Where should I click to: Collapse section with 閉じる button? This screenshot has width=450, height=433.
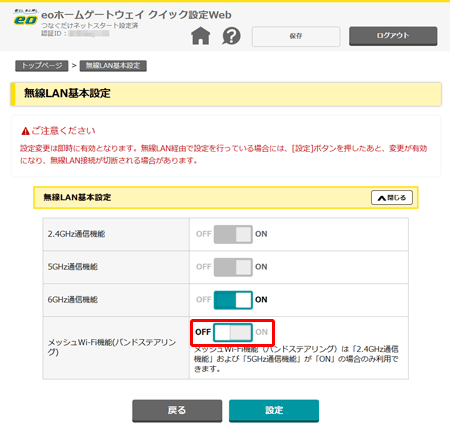392,198
